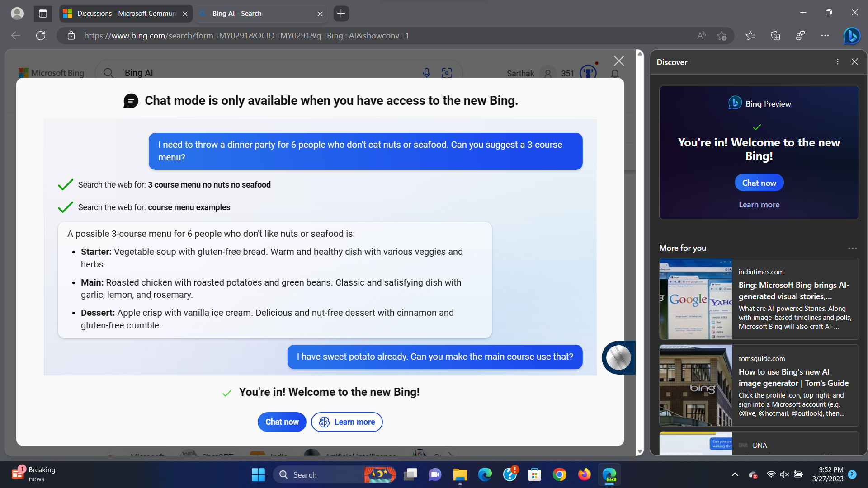This screenshot has width=868, height=488.
Task: Toggle the favorites star for this page
Action: [x=722, y=36]
